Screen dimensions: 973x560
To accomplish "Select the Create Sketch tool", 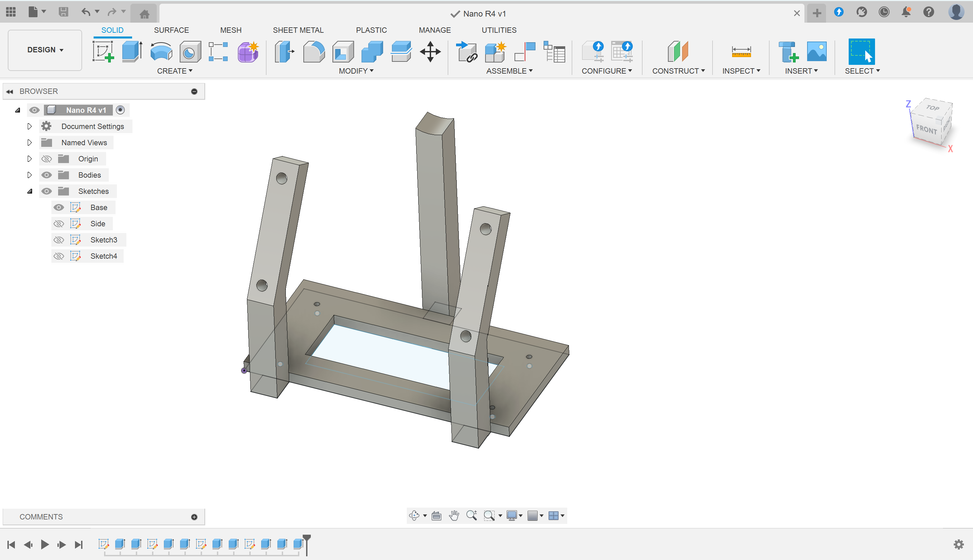I will pos(103,52).
